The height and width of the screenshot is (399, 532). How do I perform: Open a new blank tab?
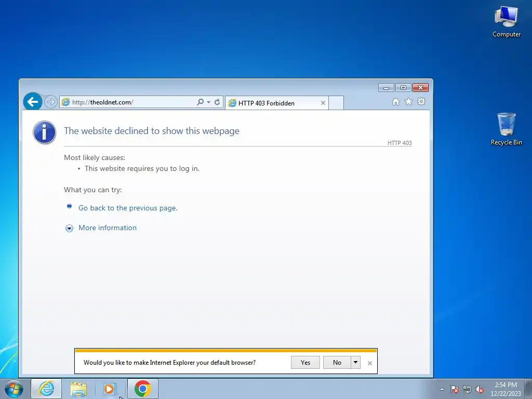pyautogui.click(x=336, y=103)
